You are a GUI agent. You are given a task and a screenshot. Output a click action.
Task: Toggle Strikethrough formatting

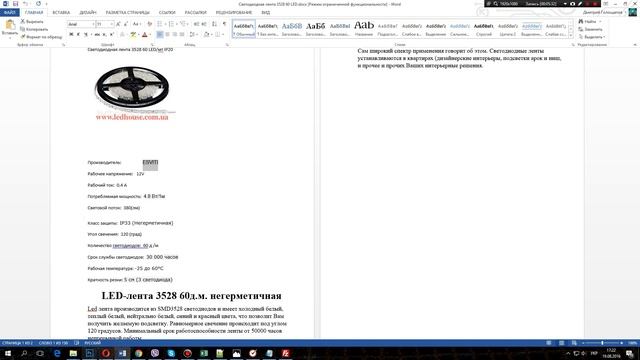(97, 35)
